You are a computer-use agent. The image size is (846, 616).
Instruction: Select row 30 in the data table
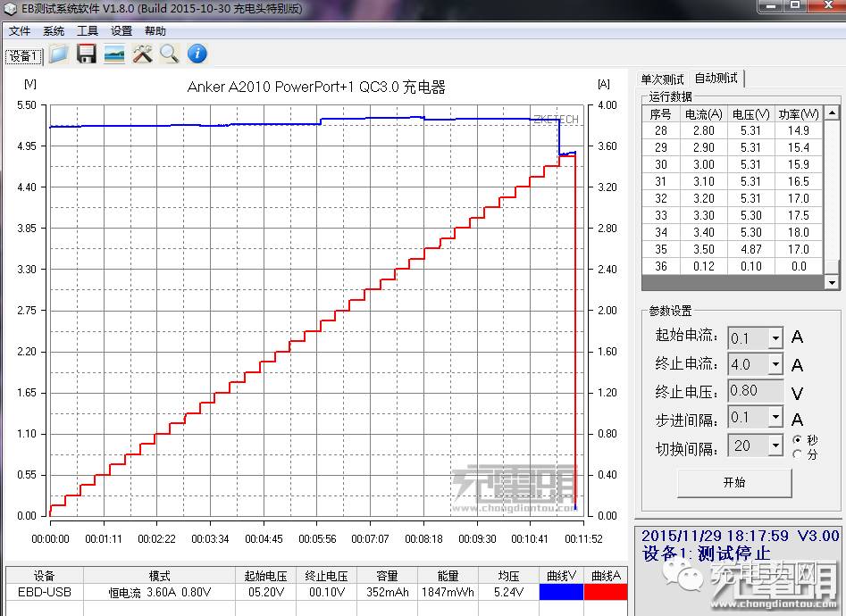733,164
